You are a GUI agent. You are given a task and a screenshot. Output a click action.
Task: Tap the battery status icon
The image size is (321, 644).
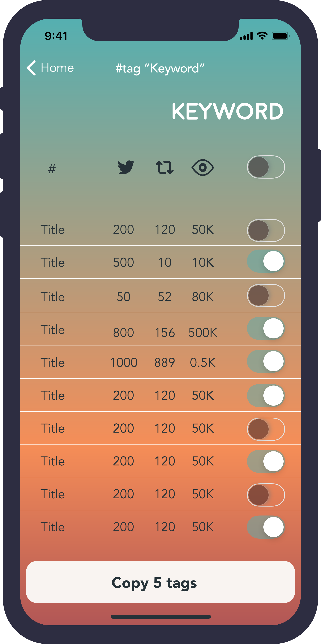tap(281, 36)
